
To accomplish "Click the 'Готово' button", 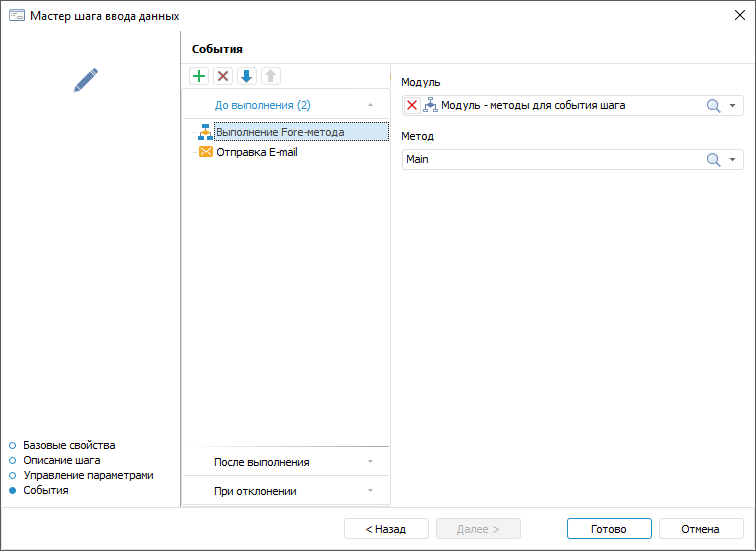I will (x=608, y=529).
